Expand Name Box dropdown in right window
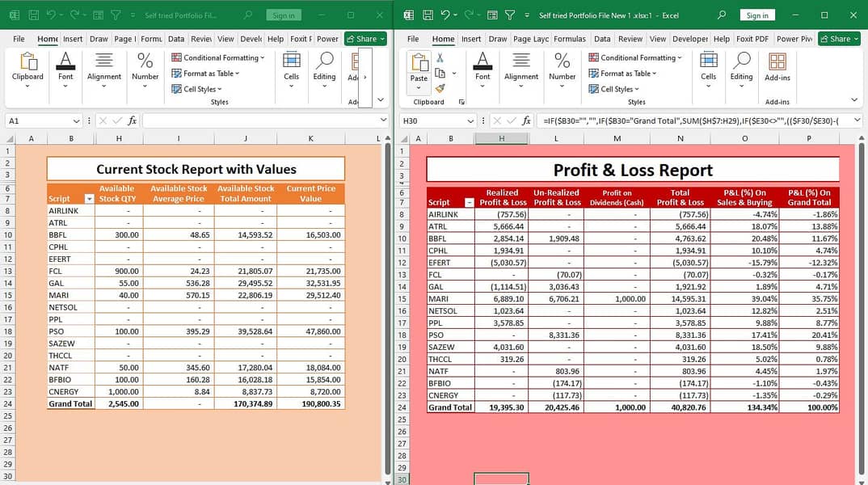The height and width of the screenshot is (485, 868). [470, 120]
